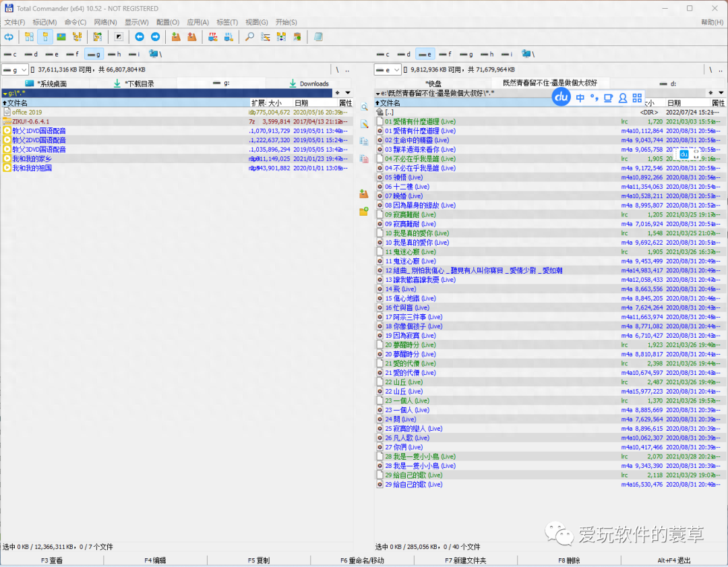
Task: Open the Search files magnifier icon
Action: pyautogui.click(x=249, y=37)
